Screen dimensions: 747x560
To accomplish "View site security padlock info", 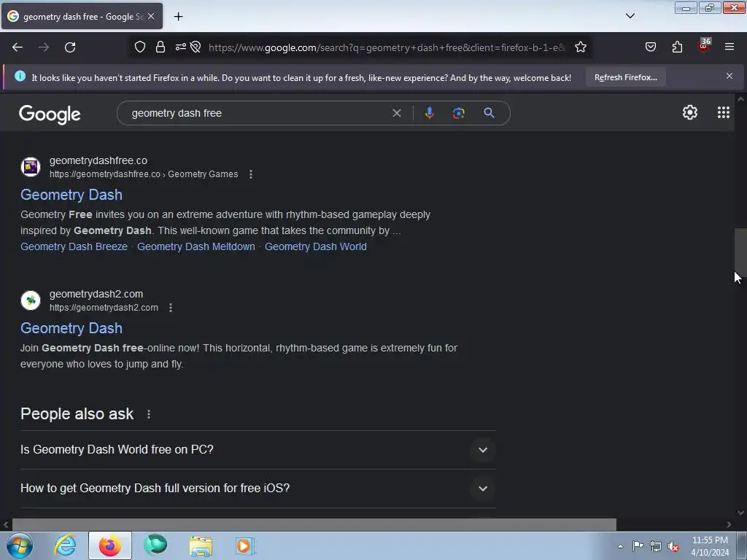I will click(x=160, y=47).
